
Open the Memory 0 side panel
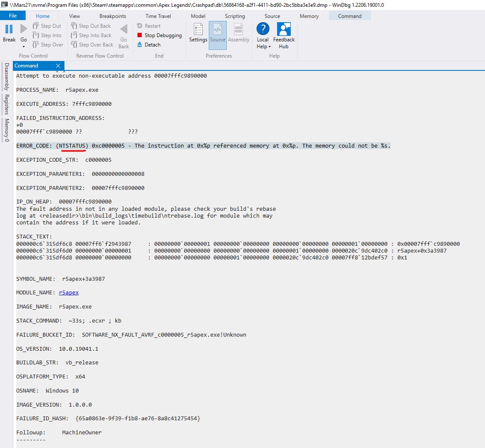coord(6,130)
